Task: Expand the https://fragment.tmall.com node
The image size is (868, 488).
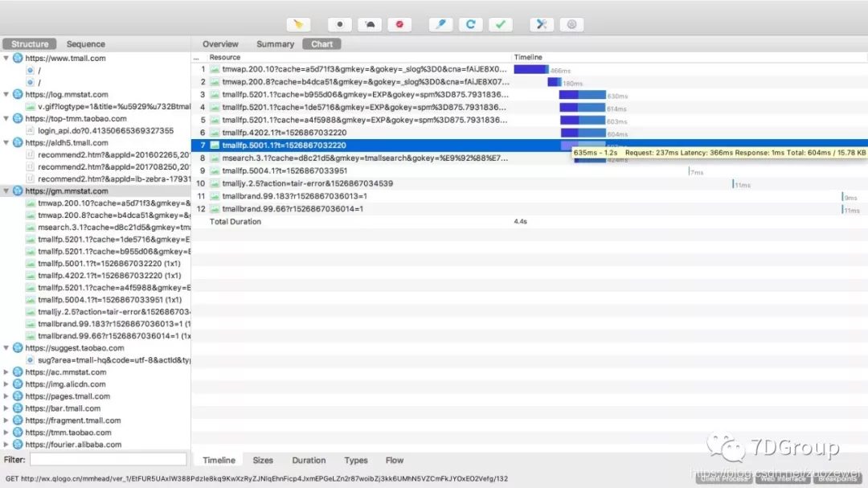Action: click(x=6, y=420)
